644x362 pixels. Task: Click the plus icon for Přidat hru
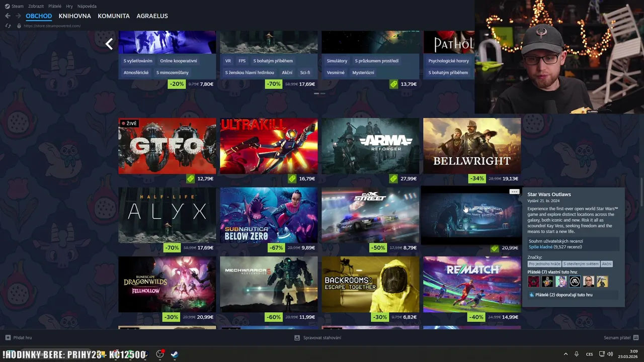8,337
